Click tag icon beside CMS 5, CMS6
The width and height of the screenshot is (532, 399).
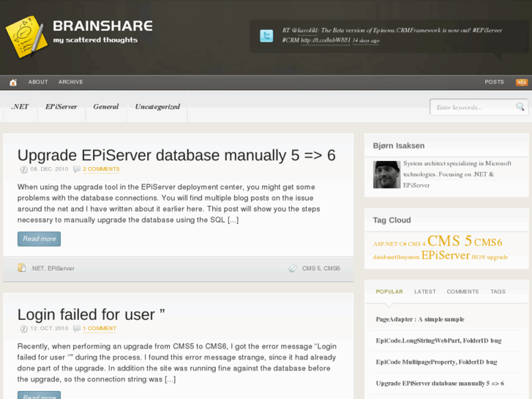(293, 268)
